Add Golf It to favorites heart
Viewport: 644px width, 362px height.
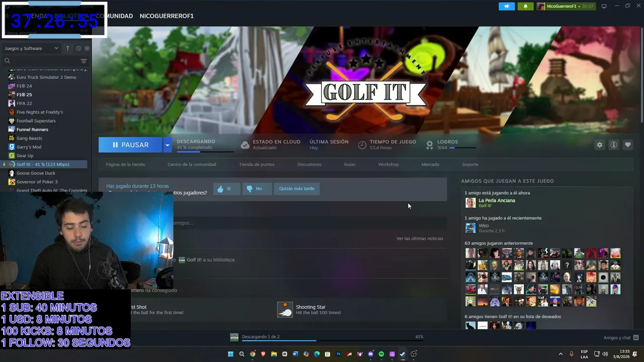tap(628, 145)
